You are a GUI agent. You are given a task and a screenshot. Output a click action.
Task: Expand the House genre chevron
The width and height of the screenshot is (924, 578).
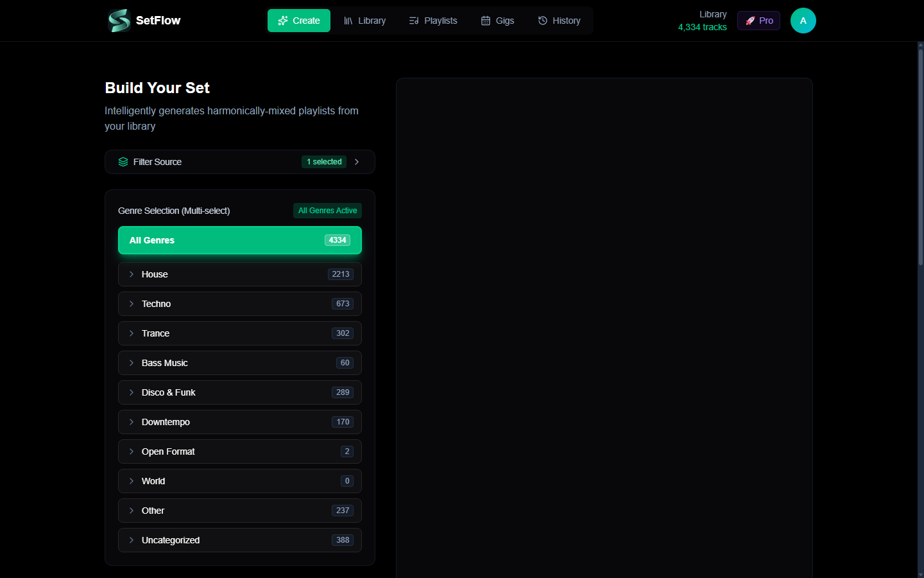(x=132, y=274)
